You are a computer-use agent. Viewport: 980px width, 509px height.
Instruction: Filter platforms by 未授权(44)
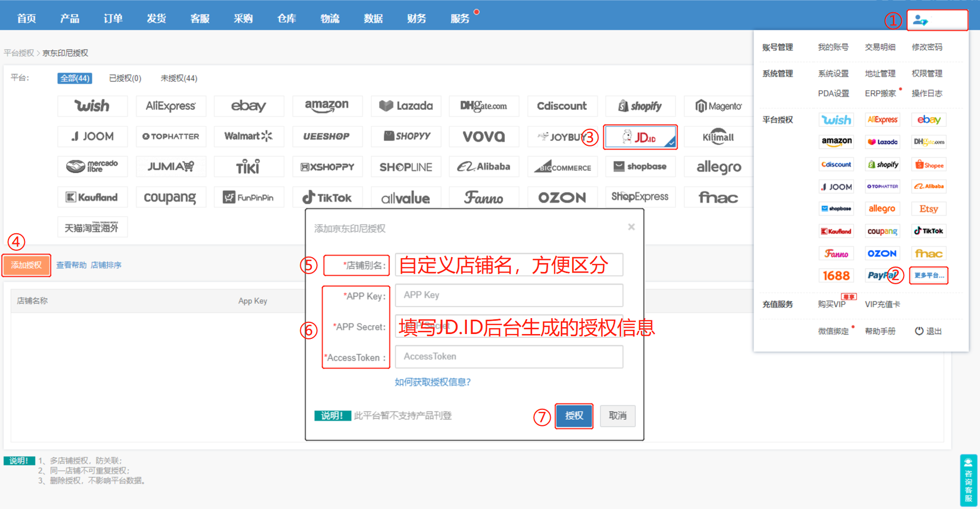179,78
